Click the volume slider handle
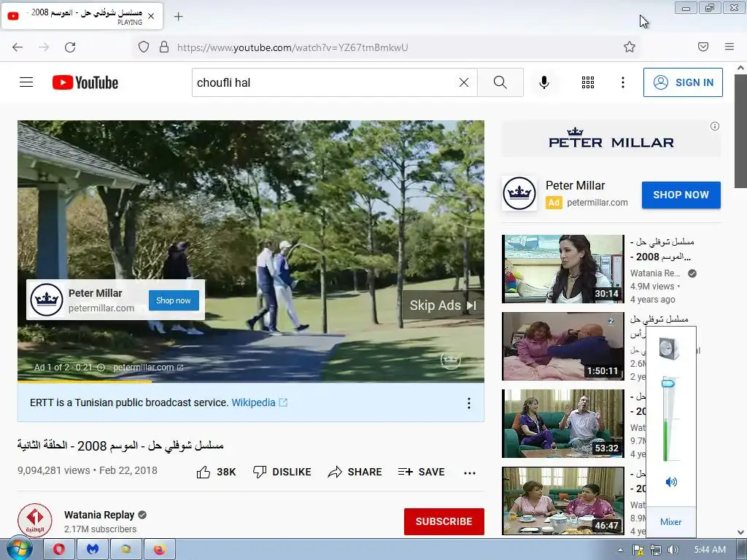747x560 pixels. [668, 383]
